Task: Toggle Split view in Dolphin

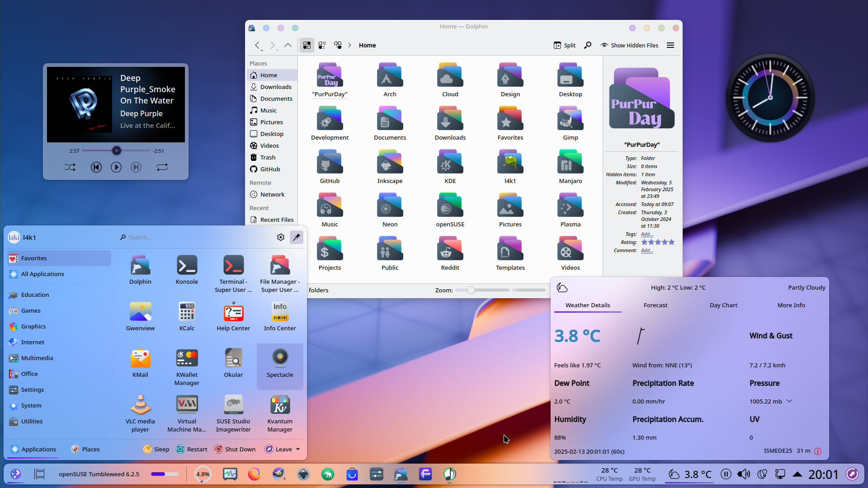Action: (x=565, y=45)
